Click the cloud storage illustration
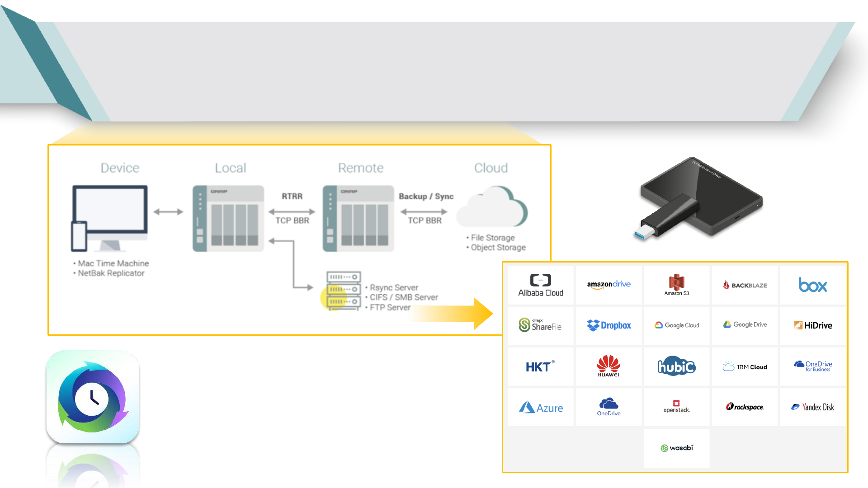868x488 pixels. 492,208
